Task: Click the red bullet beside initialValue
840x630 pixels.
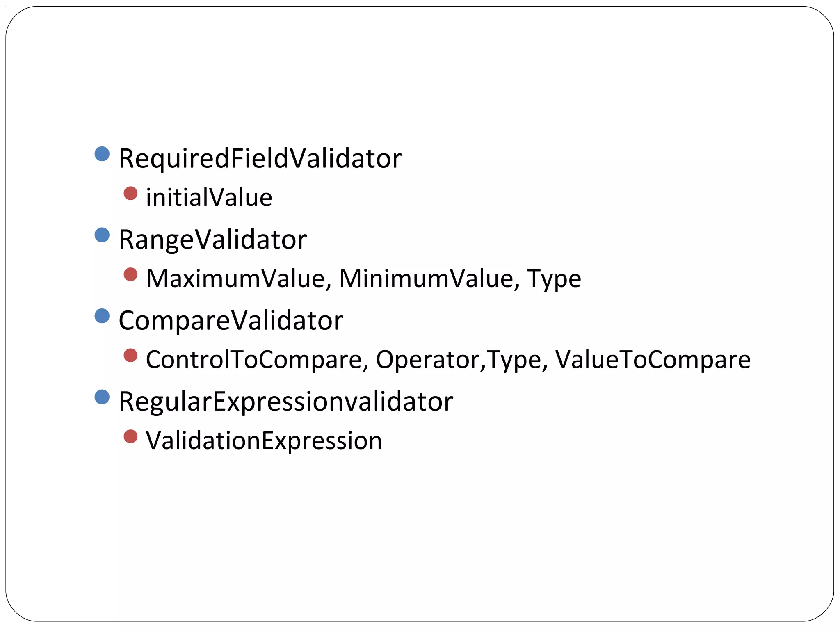Action: pos(130,193)
